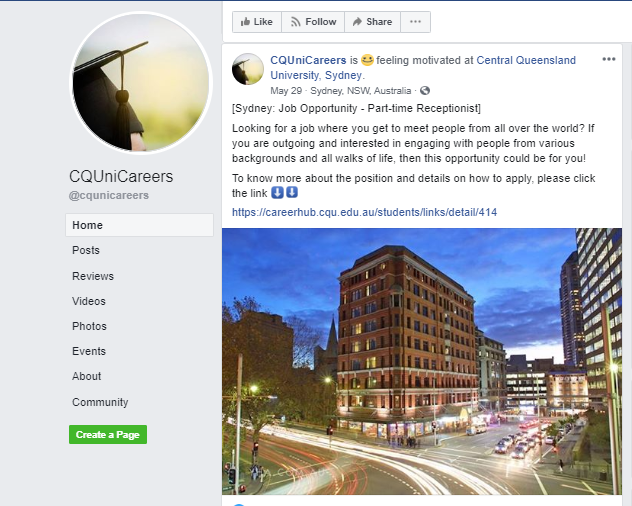Open the page's more options ellipsis

point(415,22)
